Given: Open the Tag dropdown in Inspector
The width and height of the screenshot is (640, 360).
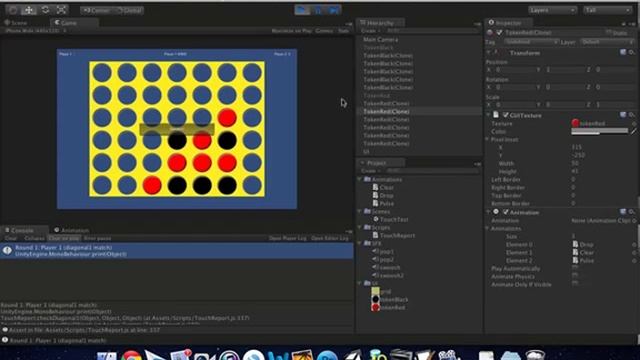Looking at the screenshot, I should click(x=531, y=42).
